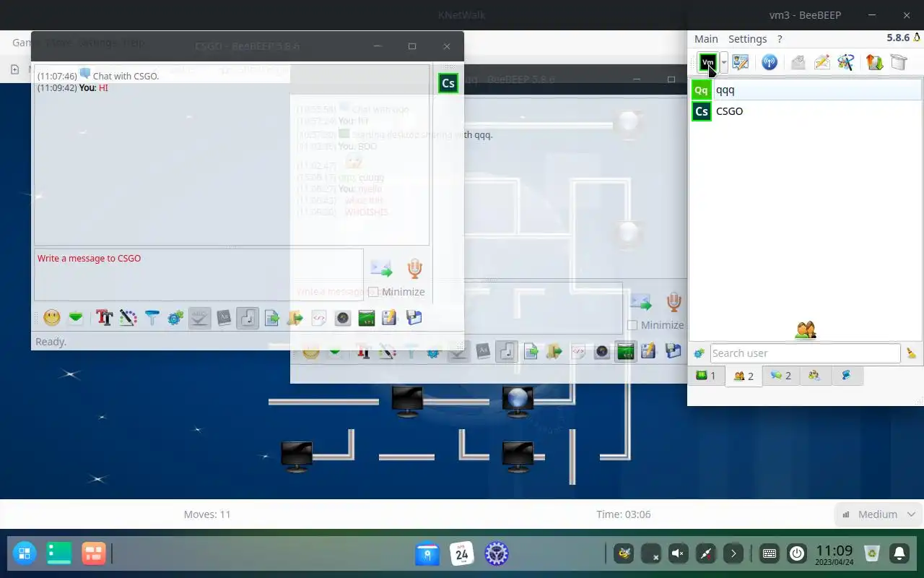The image size is (924, 578).
Task: Open the ? help menu in BeeBEEP
Action: point(780,39)
